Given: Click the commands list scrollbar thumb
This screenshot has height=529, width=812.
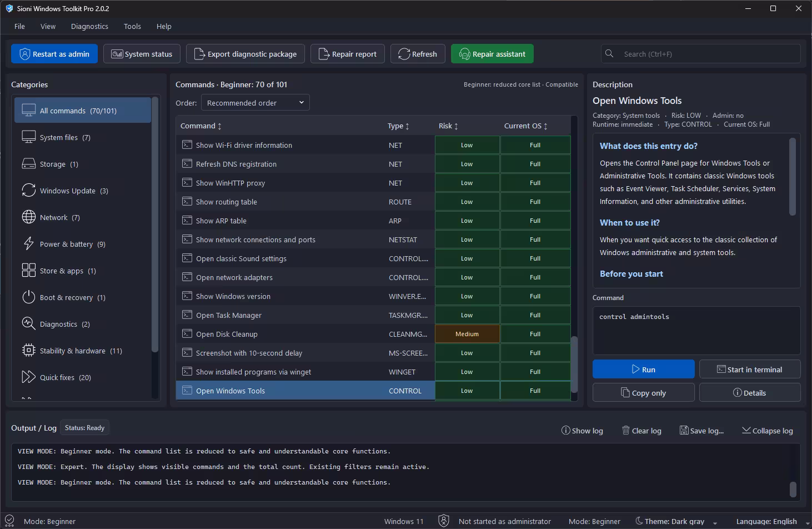Looking at the screenshot, I should pyautogui.click(x=574, y=363).
